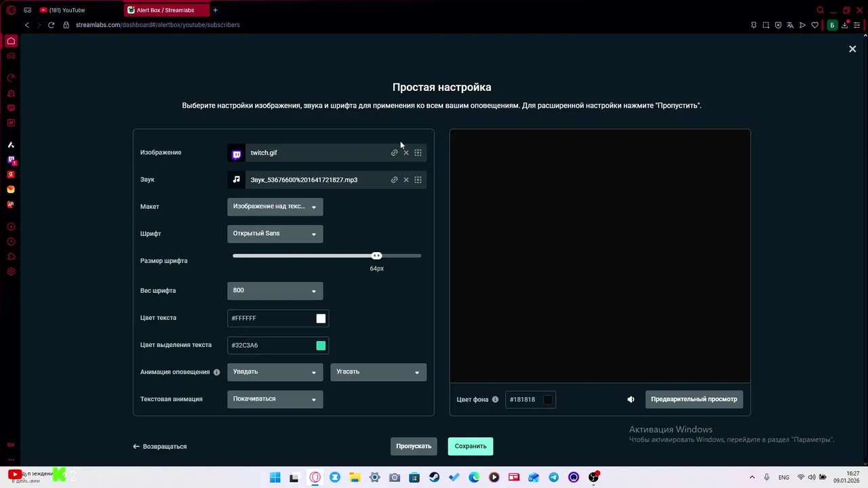Copy link of the mp3 sound

tap(394, 180)
